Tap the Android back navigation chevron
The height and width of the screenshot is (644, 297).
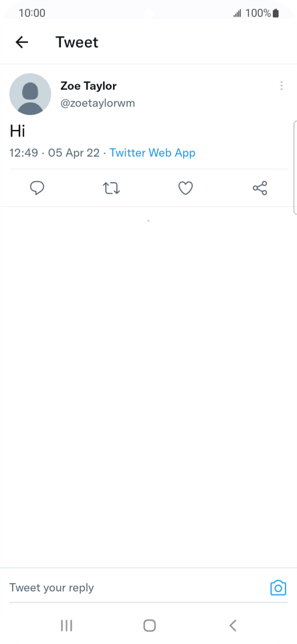tap(233, 625)
